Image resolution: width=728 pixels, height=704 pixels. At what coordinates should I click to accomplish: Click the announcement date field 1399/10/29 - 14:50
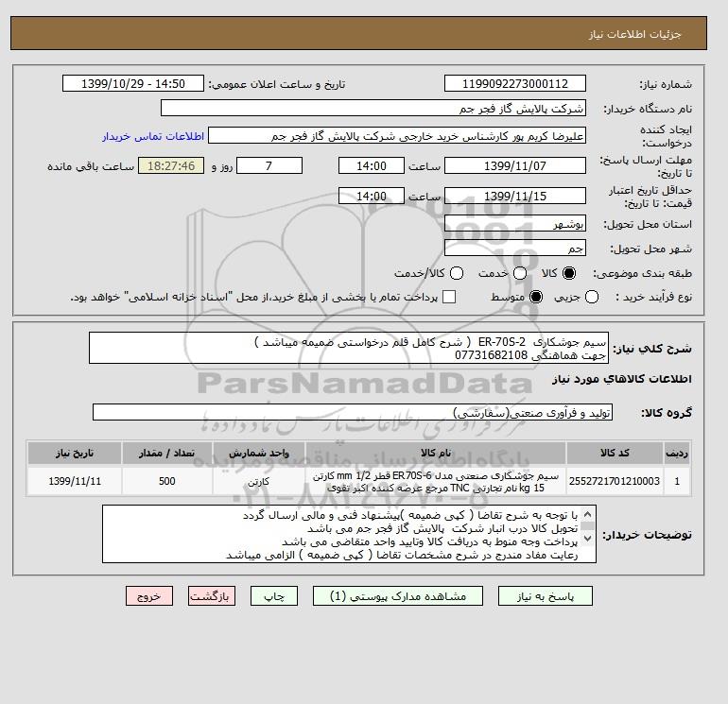[133, 83]
